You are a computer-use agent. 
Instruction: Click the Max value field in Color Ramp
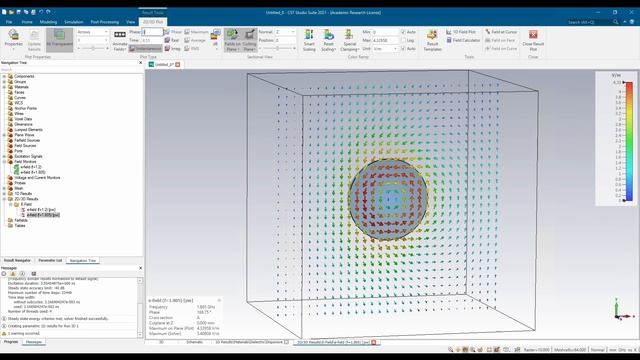pos(385,40)
